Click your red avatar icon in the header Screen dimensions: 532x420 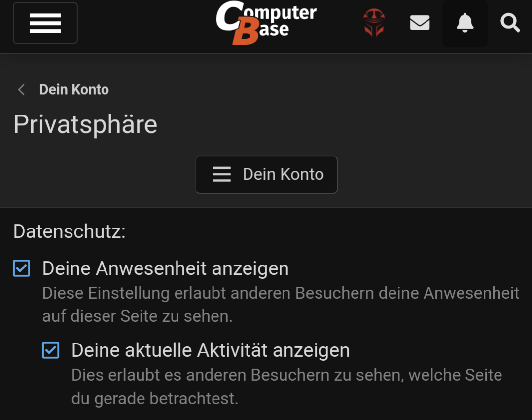[x=374, y=22]
